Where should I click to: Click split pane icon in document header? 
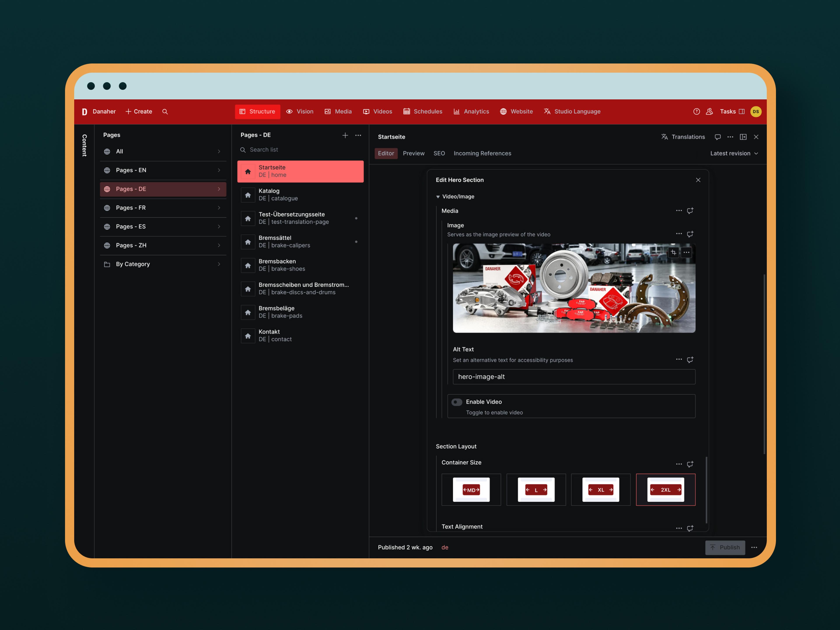click(743, 137)
